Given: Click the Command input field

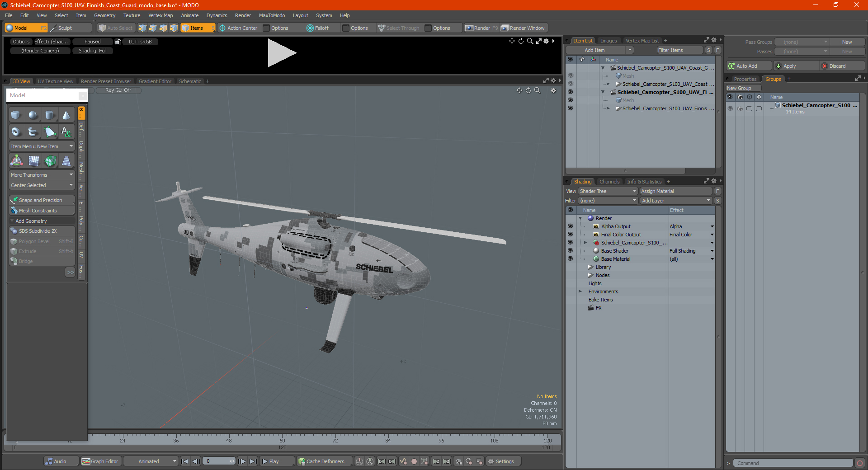Looking at the screenshot, I should 793,463.
